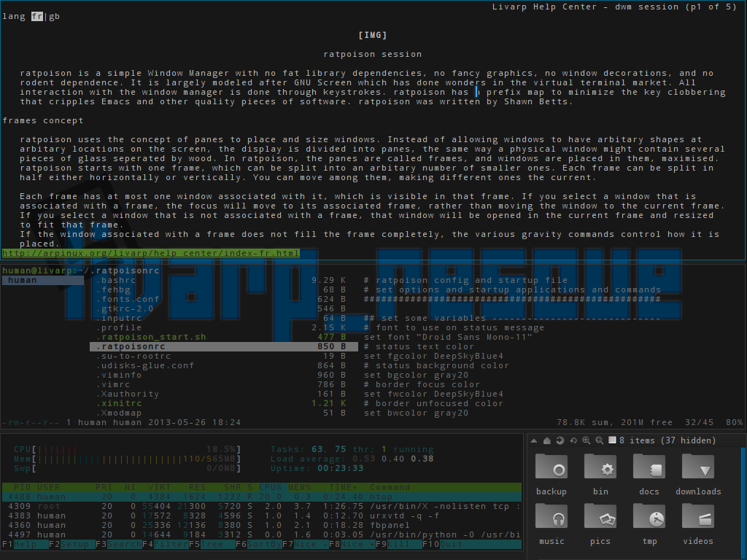Click F3 Search in htop footer
This screenshot has height=560, width=747.
pyautogui.click(x=118, y=544)
